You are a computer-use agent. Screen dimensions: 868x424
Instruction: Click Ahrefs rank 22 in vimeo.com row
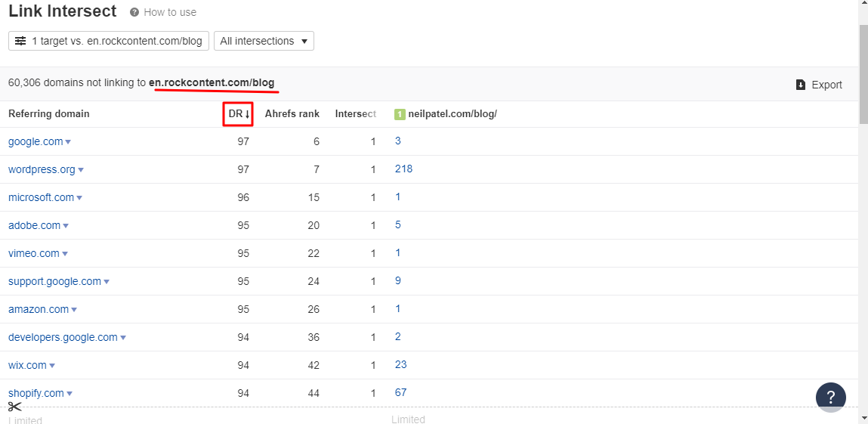314,253
